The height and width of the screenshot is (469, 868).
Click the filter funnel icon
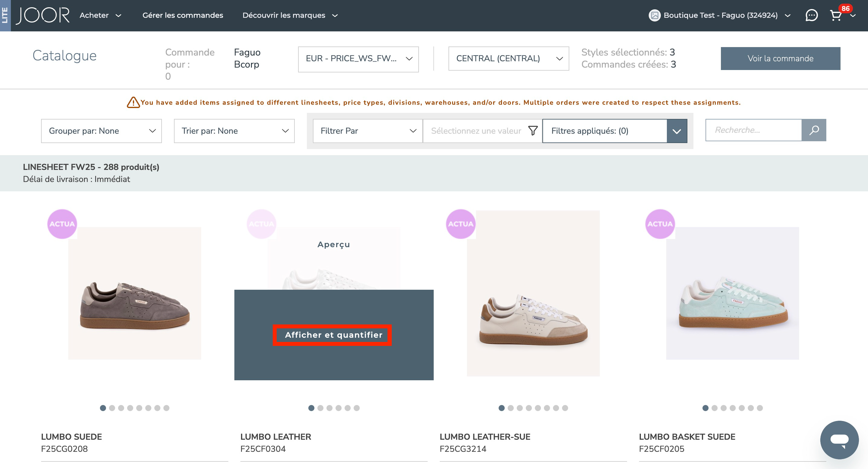[533, 131]
